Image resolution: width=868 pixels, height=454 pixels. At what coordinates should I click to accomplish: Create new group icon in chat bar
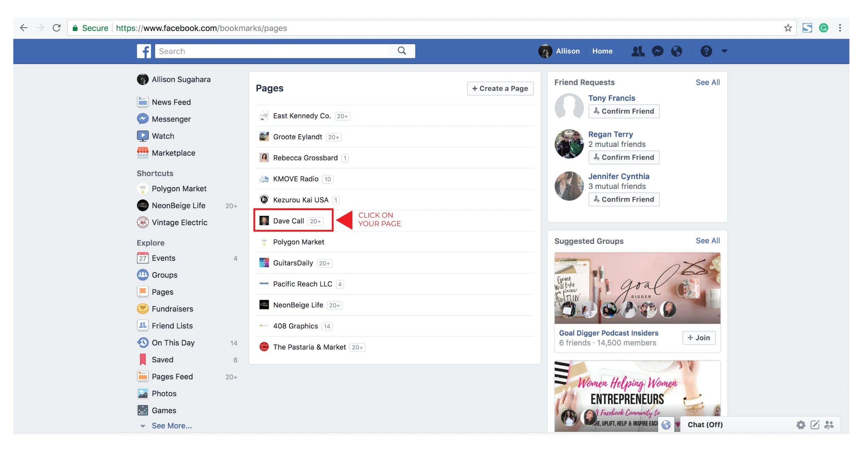[x=829, y=424]
